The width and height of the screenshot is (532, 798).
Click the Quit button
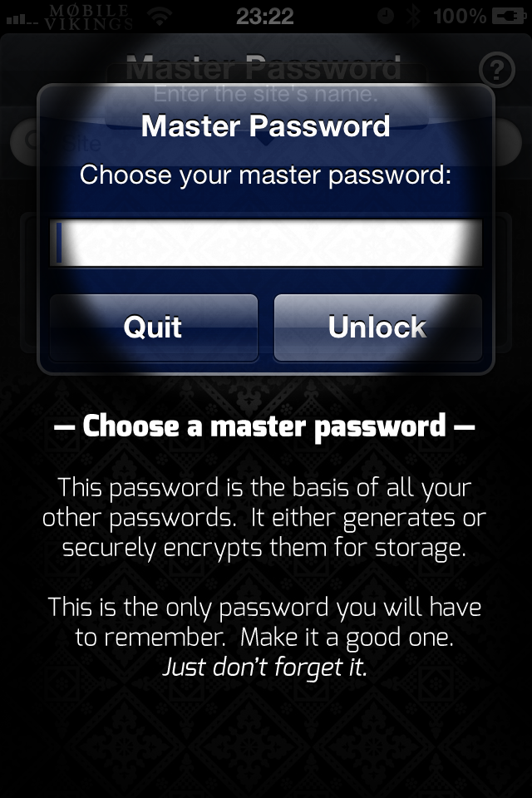(x=153, y=328)
